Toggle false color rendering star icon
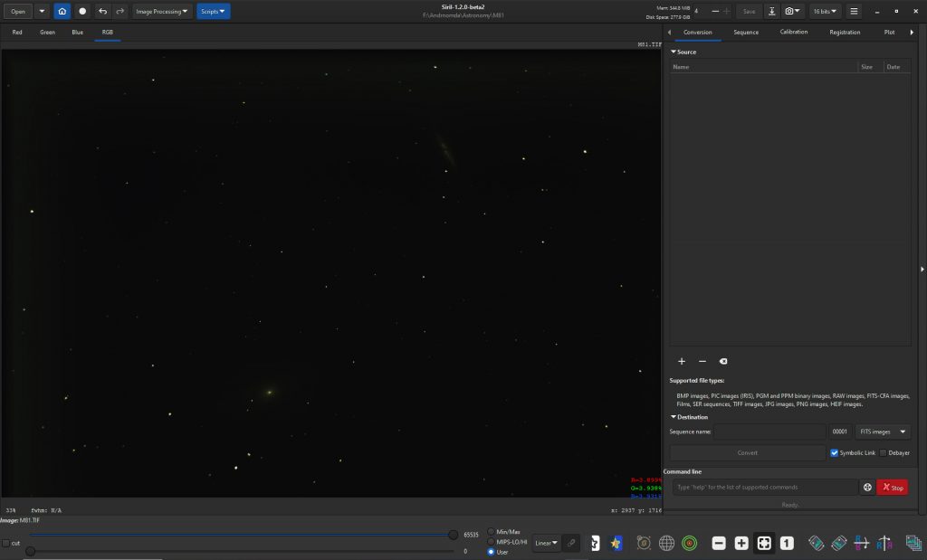Image resolution: width=927 pixels, height=560 pixels. pos(616,543)
